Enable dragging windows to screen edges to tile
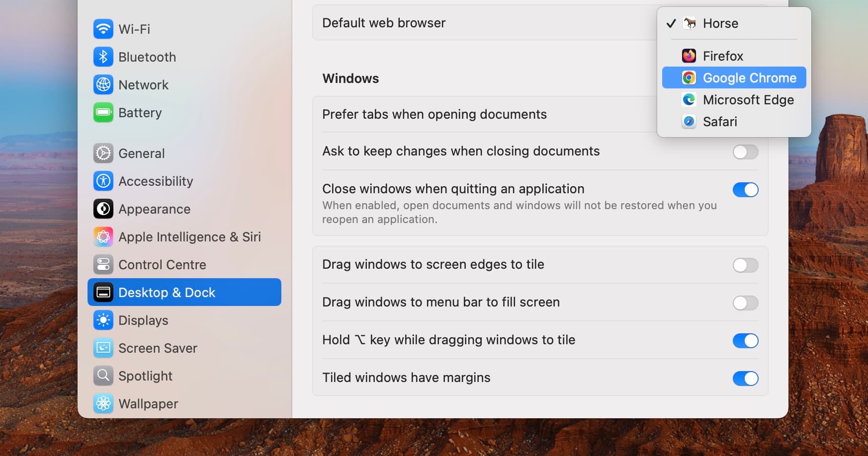Viewport: 868px width, 456px height. [745, 265]
